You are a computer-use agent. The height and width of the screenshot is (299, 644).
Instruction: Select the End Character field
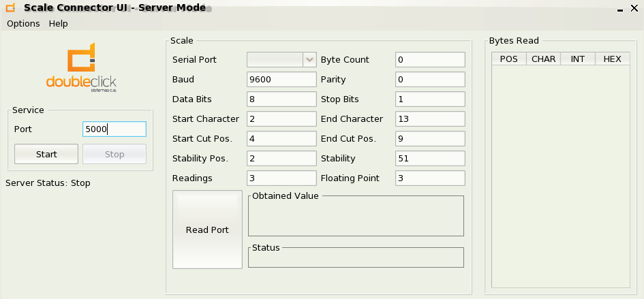tap(429, 119)
